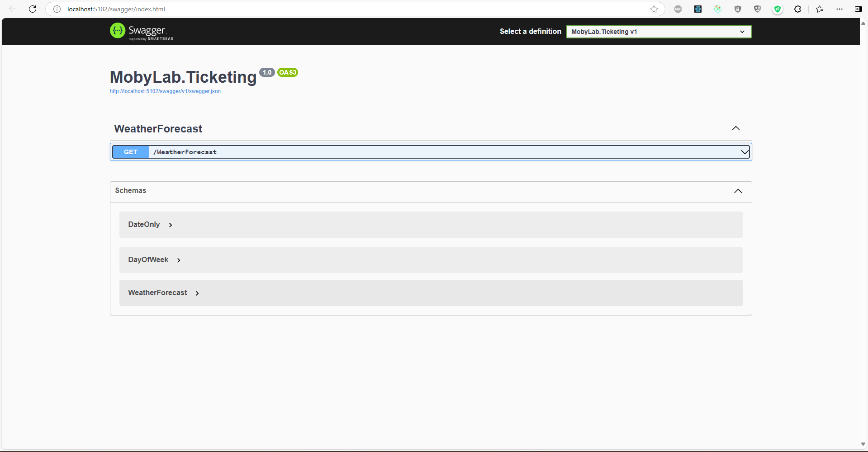This screenshot has height=452, width=868.
Task: Open browser Settings and more menu
Action: pyautogui.click(x=840, y=9)
